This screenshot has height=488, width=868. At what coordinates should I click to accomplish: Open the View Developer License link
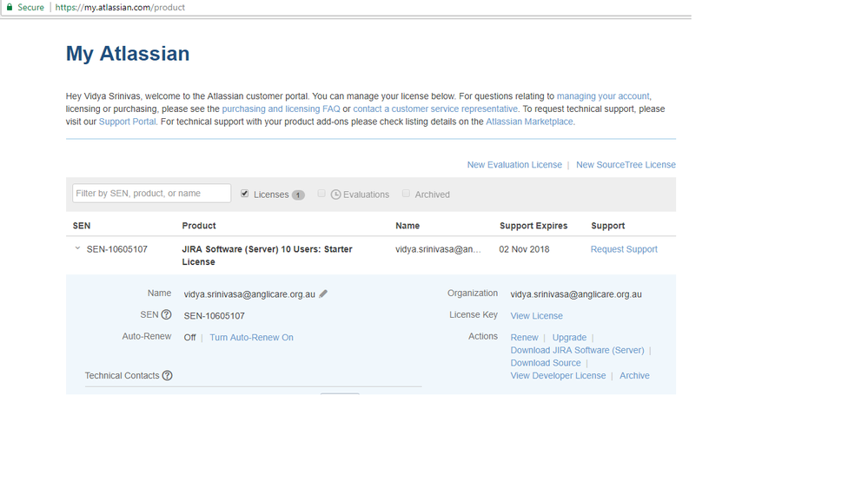point(558,375)
